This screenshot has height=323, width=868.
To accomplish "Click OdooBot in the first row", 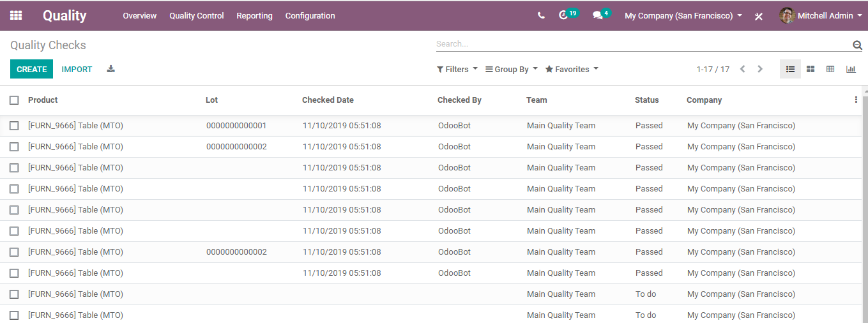I will click(x=454, y=126).
